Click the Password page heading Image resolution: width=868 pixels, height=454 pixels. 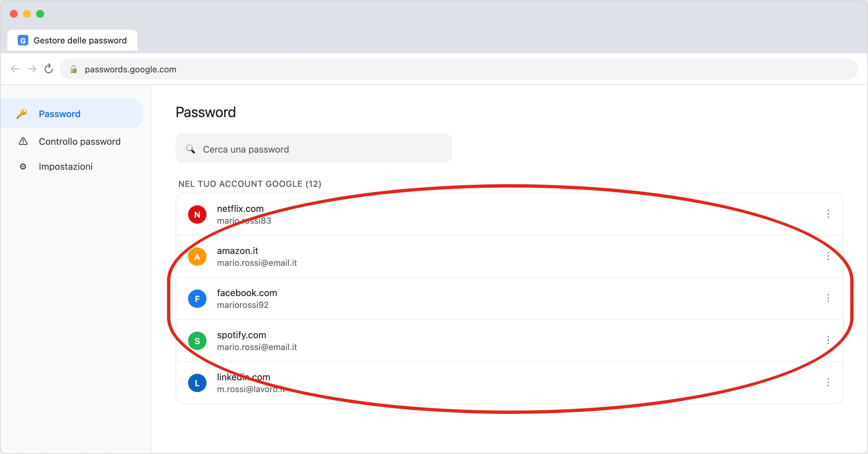click(205, 112)
